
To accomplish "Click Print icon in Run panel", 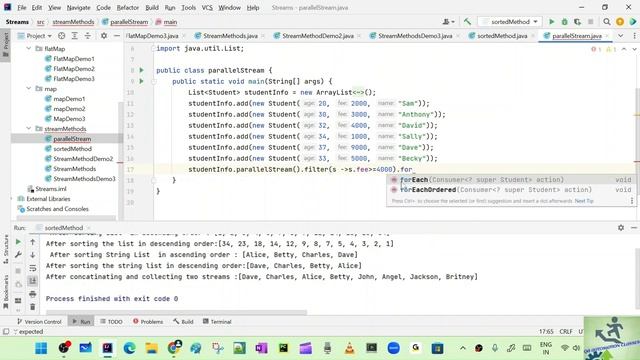I will point(33,294).
